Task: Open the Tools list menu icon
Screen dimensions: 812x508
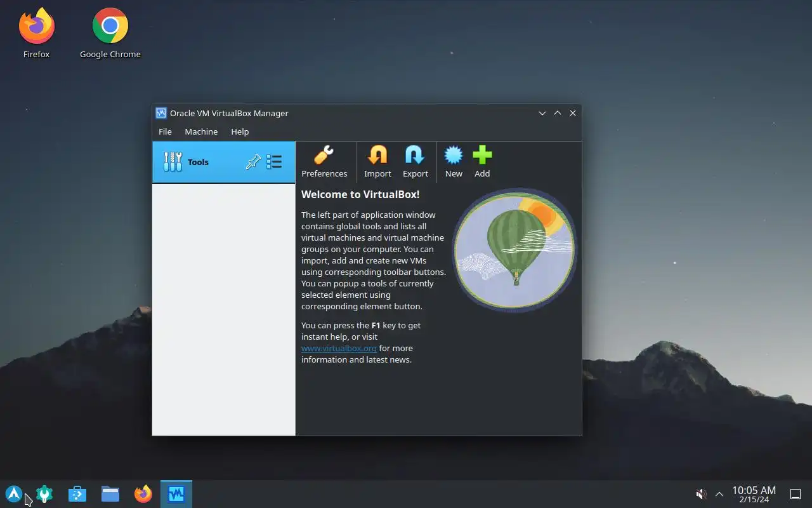Action: [274, 162]
